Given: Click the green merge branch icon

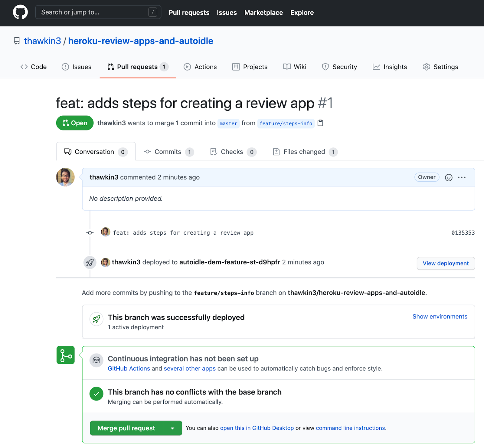Looking at the screenshot, I should click(x=66, y=355).
